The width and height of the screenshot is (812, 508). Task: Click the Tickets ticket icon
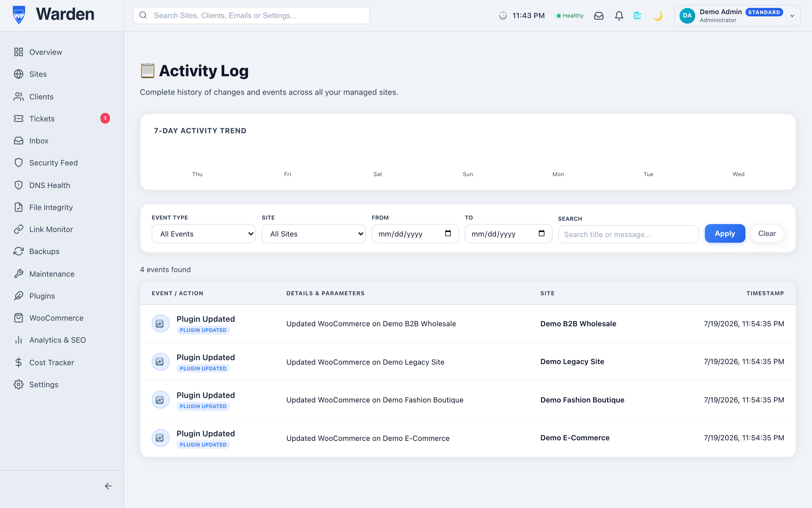coord(18,119)
